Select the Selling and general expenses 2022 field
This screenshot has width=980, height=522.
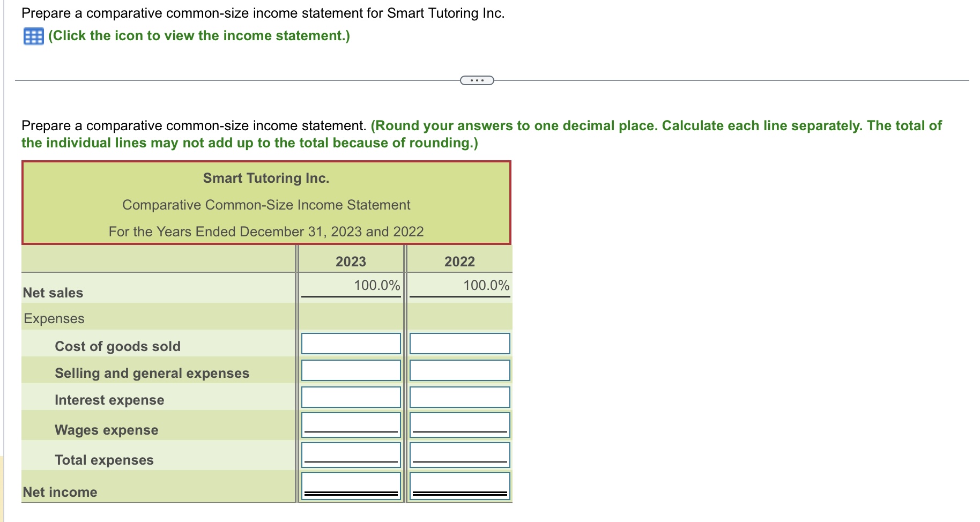click(459, 370)
